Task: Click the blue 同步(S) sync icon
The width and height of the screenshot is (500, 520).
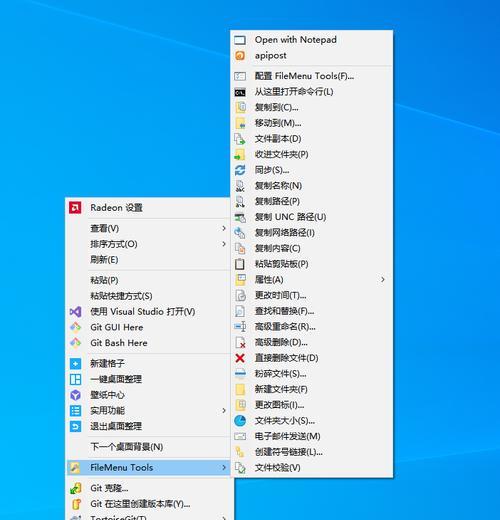Action: click(x=240, y=170)
